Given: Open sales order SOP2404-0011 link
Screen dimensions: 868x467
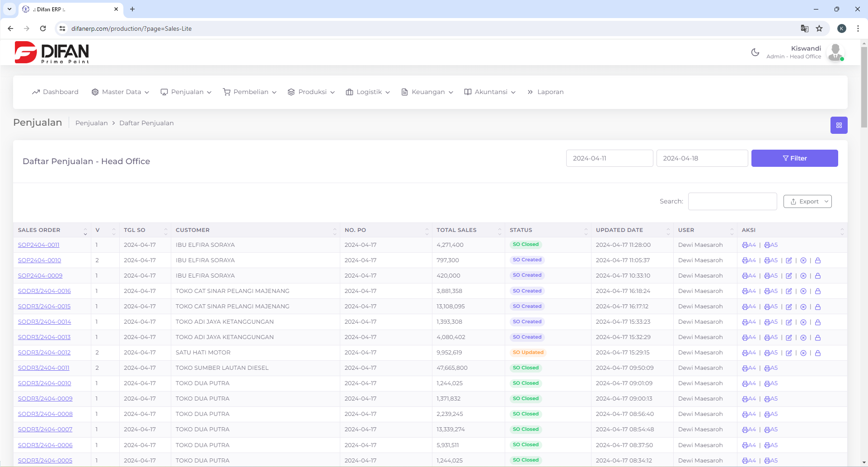Looking at the screenshot, I should coord(38,245).
